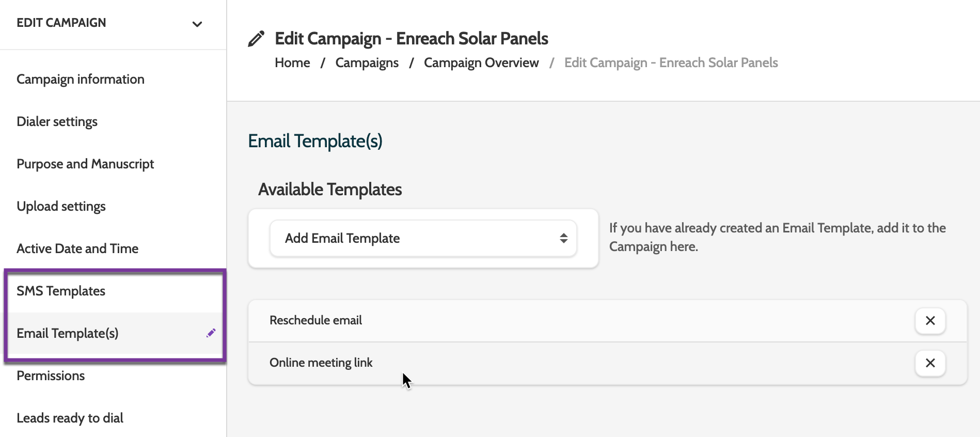
Task: Click the pencil icon beside the page title
Action: click(256, 39)
